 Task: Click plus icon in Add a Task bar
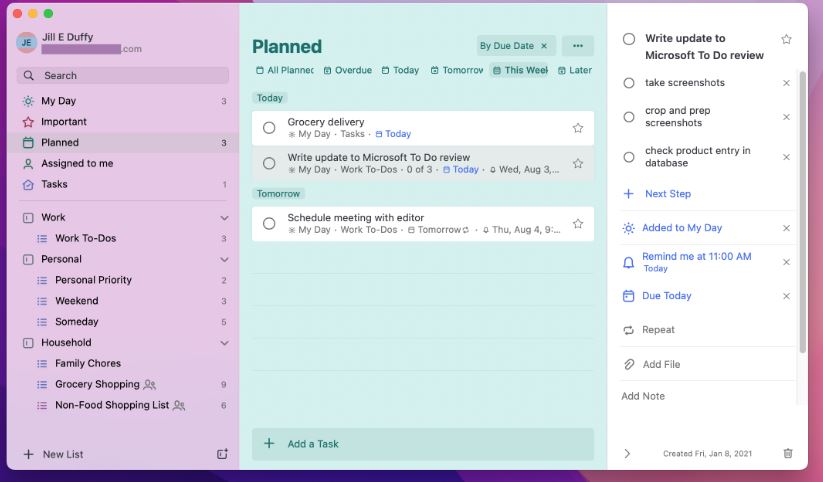click(x=269, y=443)
